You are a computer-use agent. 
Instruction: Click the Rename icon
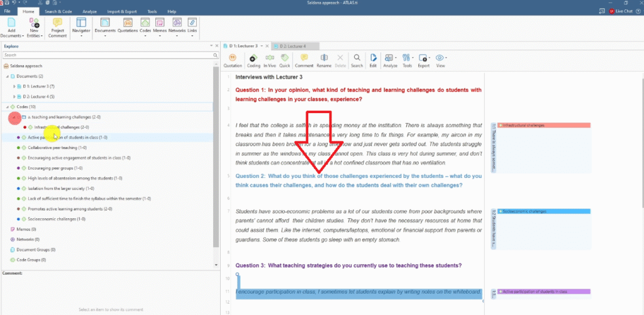click(x=324, y=60)
